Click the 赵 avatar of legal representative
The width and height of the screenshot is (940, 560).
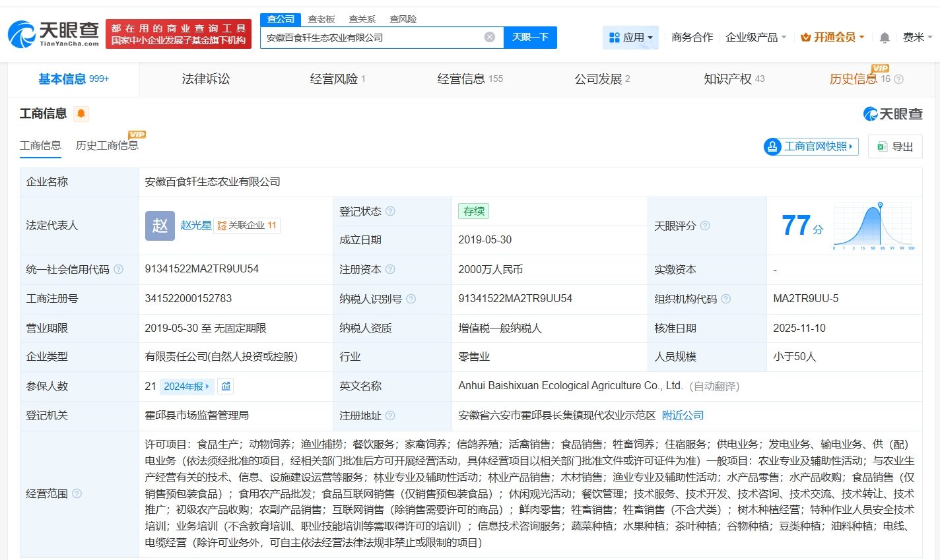click(160, 226)
